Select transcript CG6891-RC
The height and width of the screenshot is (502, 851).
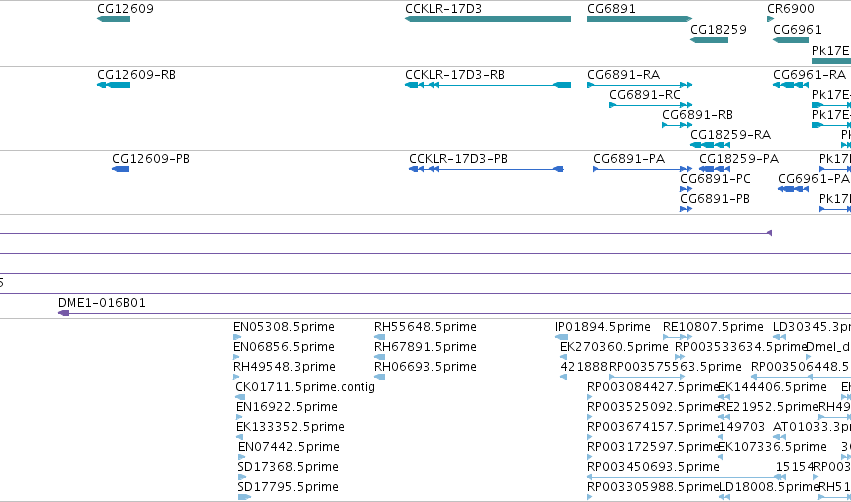[x=645, y=95]
